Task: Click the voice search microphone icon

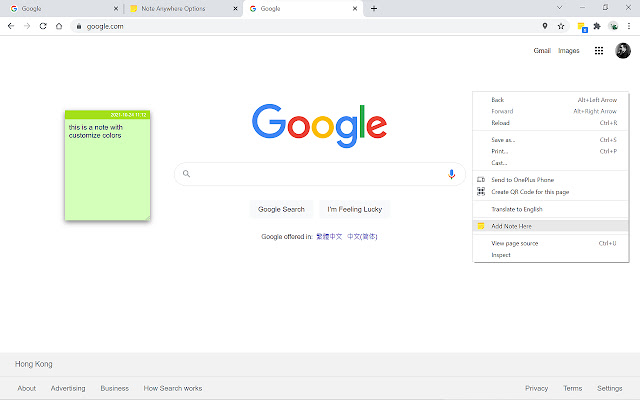Action: pos(451,174)
